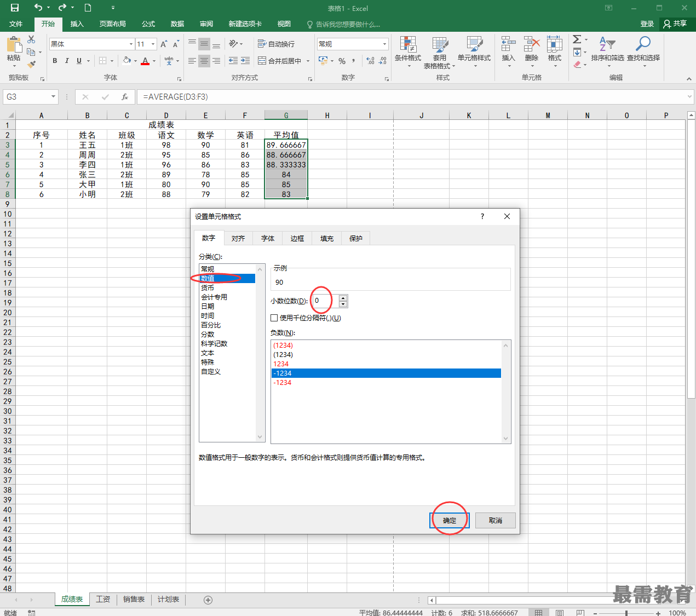The image size is (696, 616).
Task: Click the Format Painter brush icon
Action: click(31, 64)
